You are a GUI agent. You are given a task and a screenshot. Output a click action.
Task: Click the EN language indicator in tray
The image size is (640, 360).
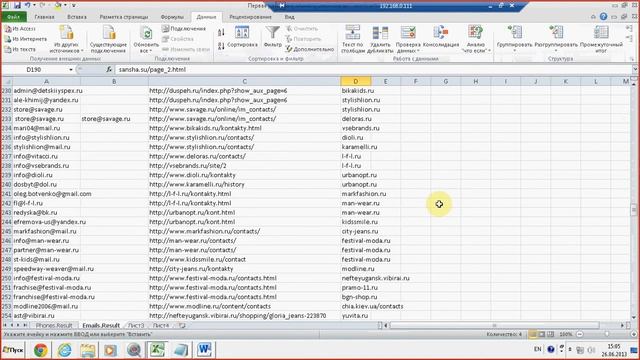(x=538, y=349)
